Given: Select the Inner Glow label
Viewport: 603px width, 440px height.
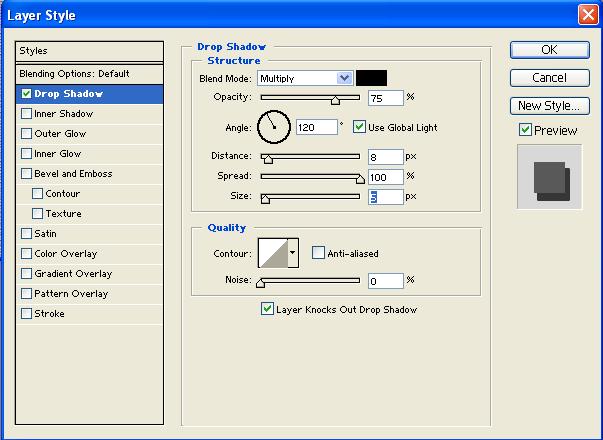Looking at the screenshot, I should (58, 154).
